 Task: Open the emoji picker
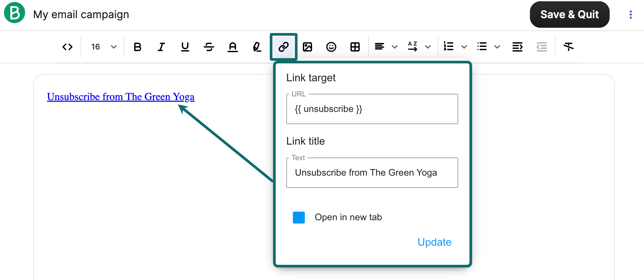point(331,47)
